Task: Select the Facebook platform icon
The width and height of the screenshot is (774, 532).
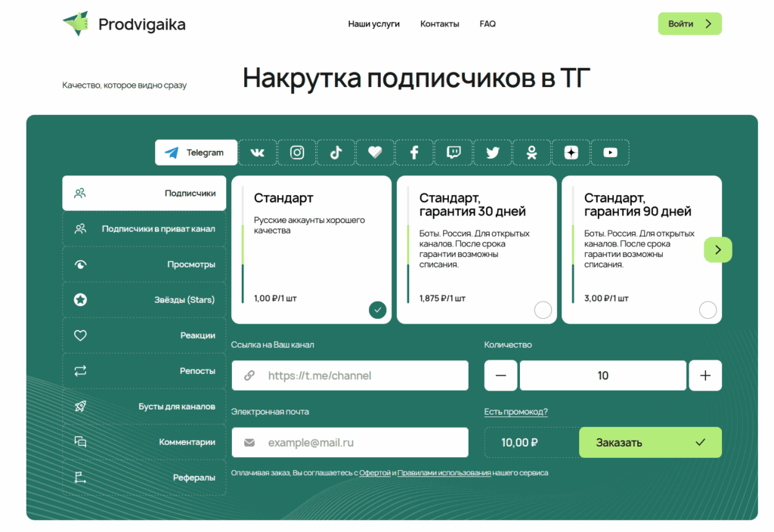Action: (x=414, y=153)
